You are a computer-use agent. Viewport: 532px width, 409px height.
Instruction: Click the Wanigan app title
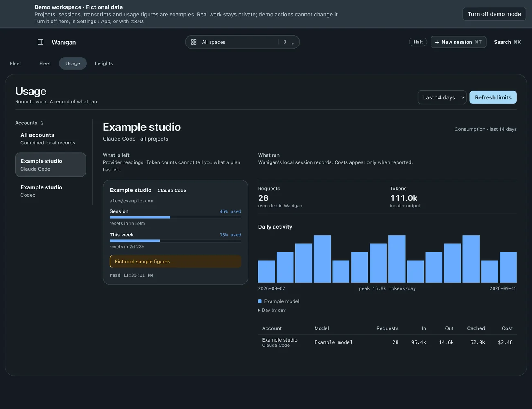tap(64, 42)
